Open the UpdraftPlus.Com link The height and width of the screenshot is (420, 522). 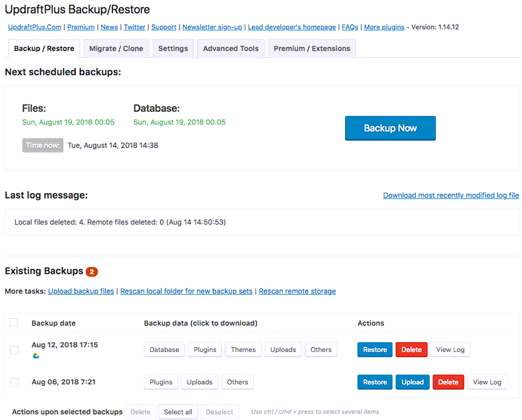pos(35,27)
